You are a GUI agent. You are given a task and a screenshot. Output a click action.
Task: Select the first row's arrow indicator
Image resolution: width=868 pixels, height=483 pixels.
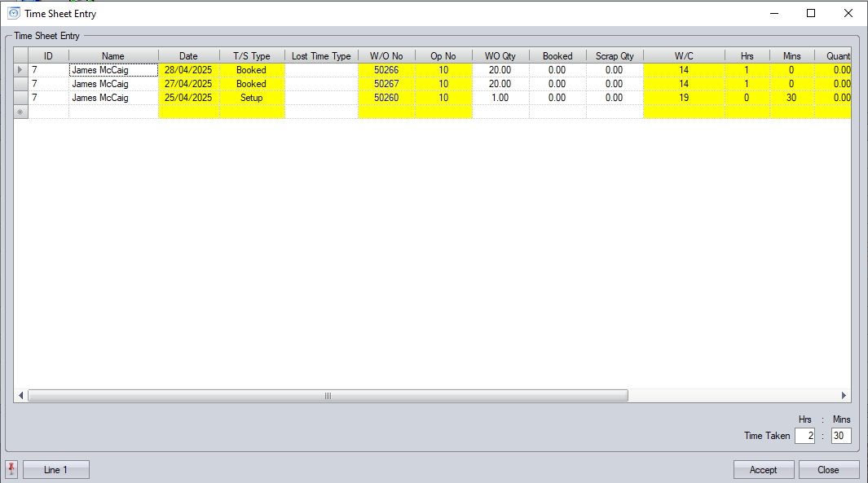point(21,70)
